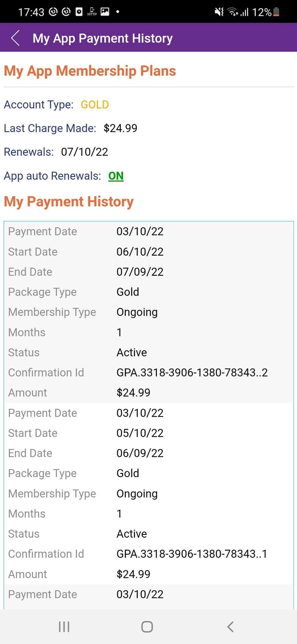Tap Renewals date 07/10/22
The height and width of the screenshot is (644, 297).
coord(85,152)
